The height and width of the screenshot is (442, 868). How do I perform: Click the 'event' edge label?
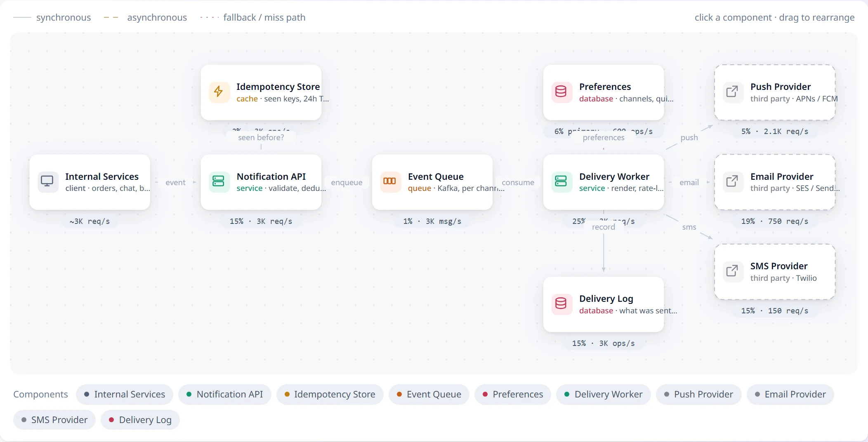[175, 182]
